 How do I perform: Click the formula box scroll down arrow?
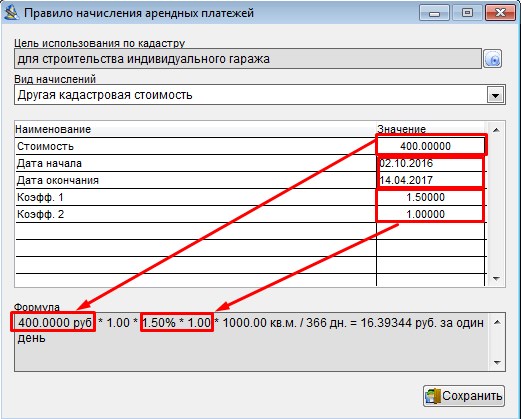[497, 363]
